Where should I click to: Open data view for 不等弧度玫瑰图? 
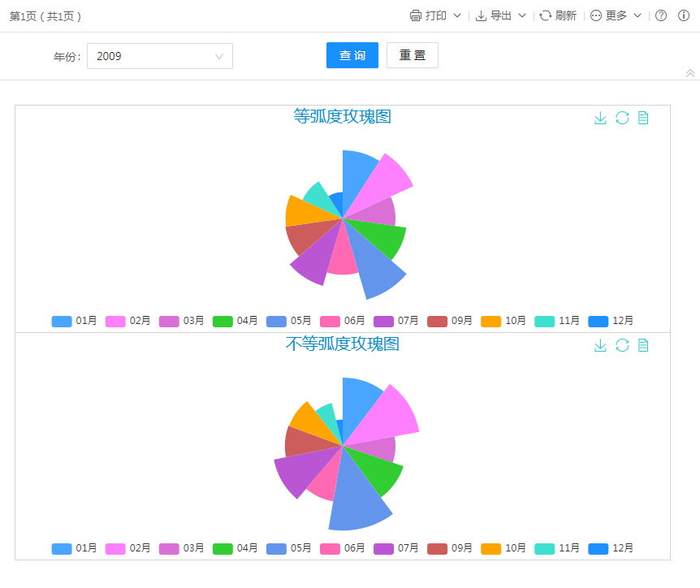[x=643, y=346]
